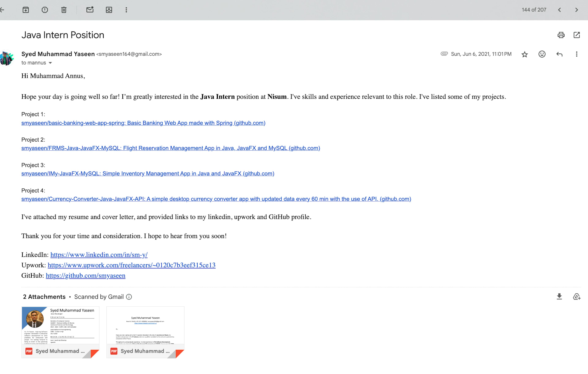The height and width of the screenshot is (374, 588).
Task: Click sender address smyaseen164@gmail.com
Action: [x=129, y=54]
